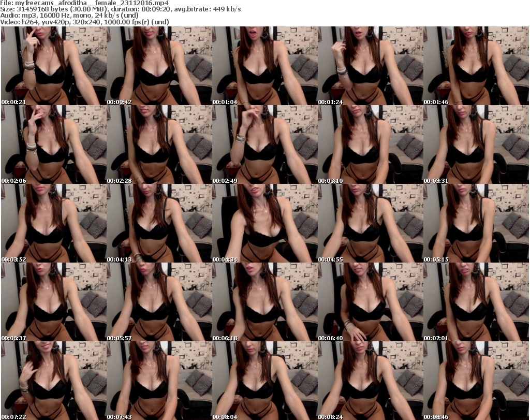Open the frame stamped 00:02:06
The image size is (530, 420).
click(x=54, y=144)
